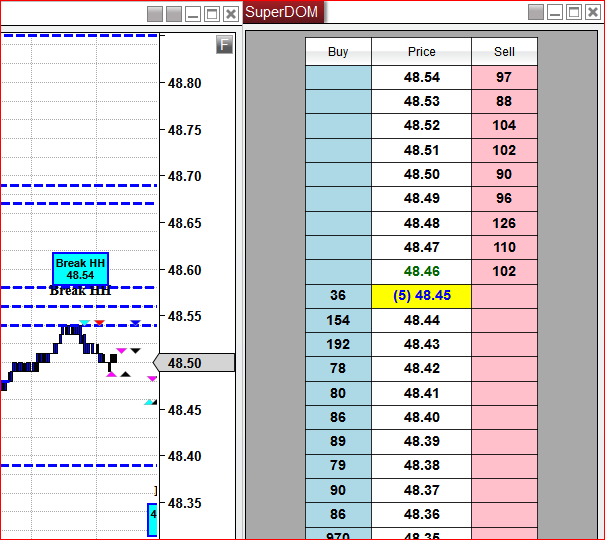The image size is (605, 540).
Task: Click sell cell 96 at 48.49
Action: click(504, 199)
